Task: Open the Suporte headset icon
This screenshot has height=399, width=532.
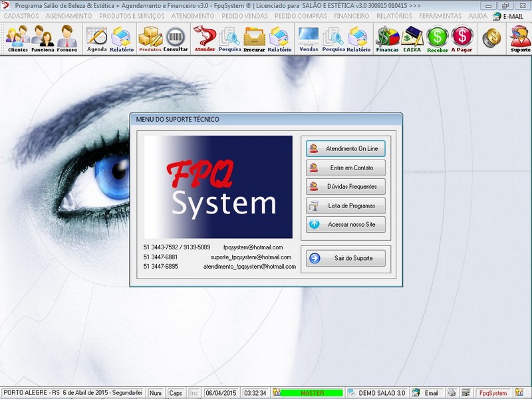Action: [520, 39]
